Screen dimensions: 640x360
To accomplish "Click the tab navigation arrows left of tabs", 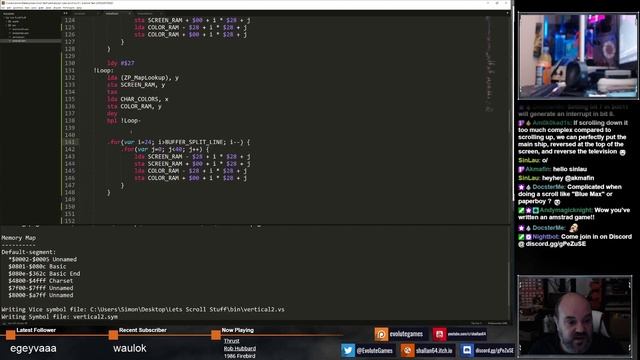I will pos(65,13).
